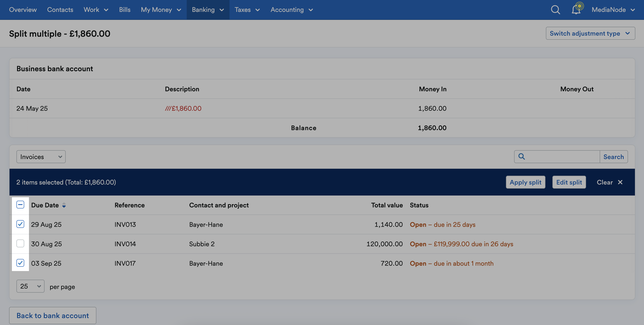The width and height of the screenshot is (644, 325).
Task: Uncheck the INV017 invoice checkbox
Action: [20, 263]
